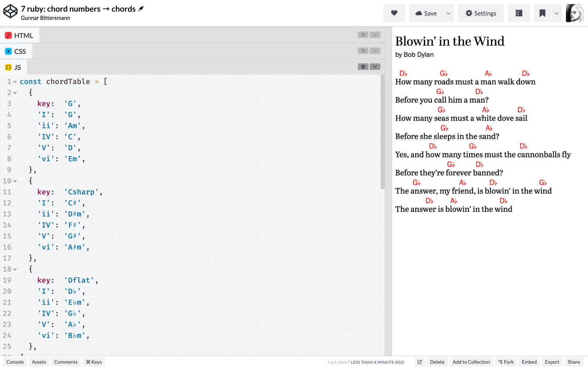Open CSS panel settings gear
Viewport: 588px width, 368px height.
[x=363, y=51]
